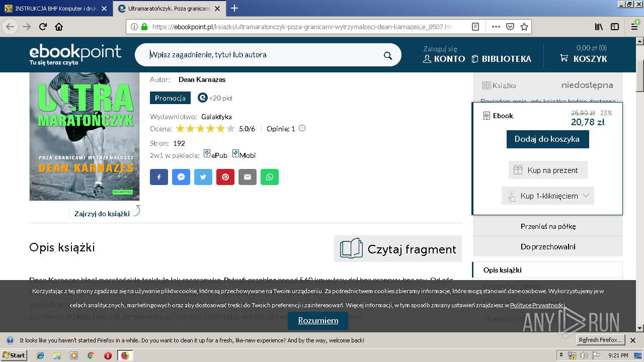644x362 pixels.
Task: Share book via WhatsApp icon
Action: click(x=270, y=177)
